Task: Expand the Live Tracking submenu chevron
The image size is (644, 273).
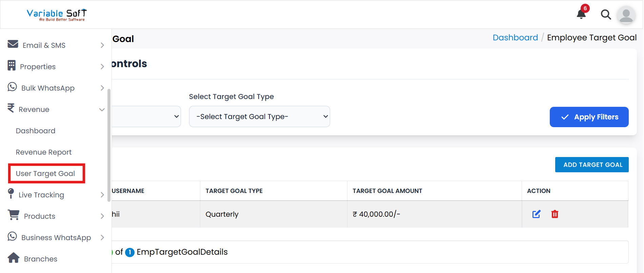Action: [x=102, y=195]
